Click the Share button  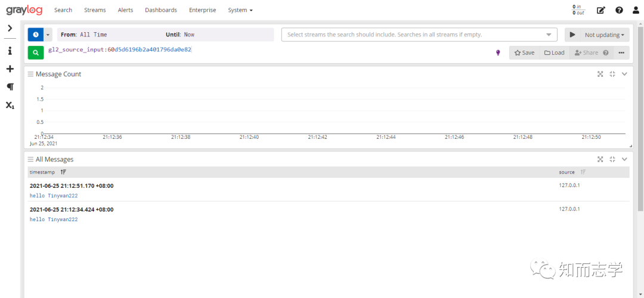click(586, 52)
